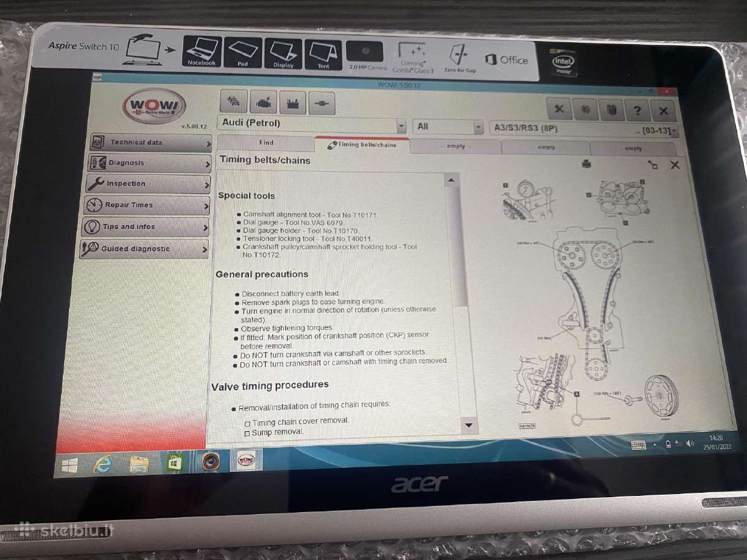
Task: Click the printer icon to print
Action: (586, 164)
